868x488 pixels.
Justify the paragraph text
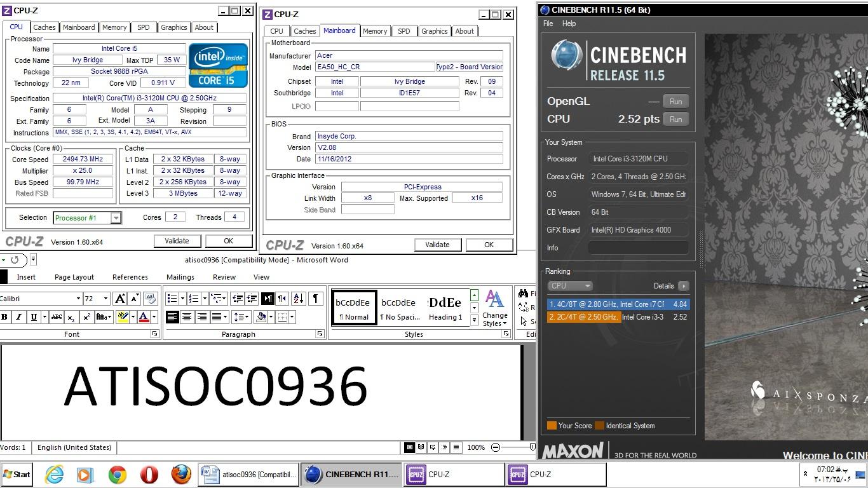216,316
